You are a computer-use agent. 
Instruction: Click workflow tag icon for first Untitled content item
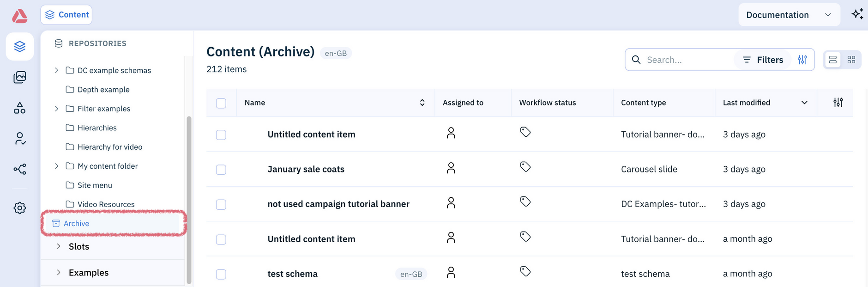pos(525,132)
